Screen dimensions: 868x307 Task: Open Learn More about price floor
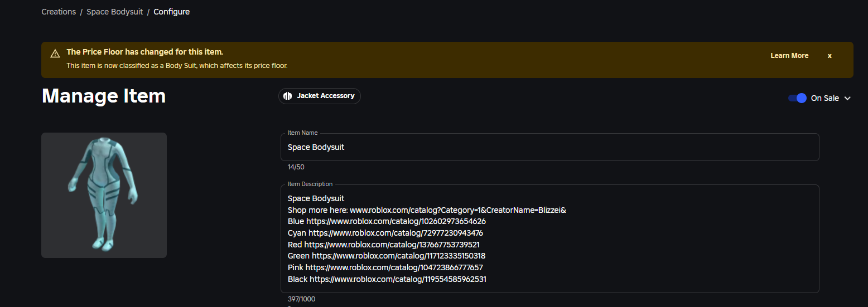789,56
